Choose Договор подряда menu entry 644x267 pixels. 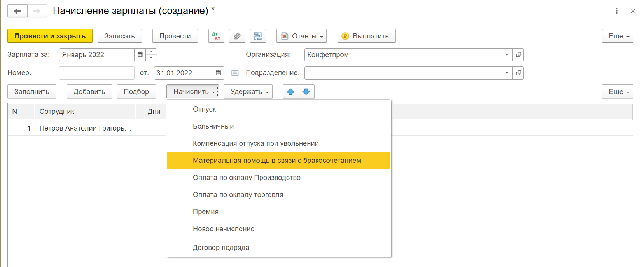(278, 248)
